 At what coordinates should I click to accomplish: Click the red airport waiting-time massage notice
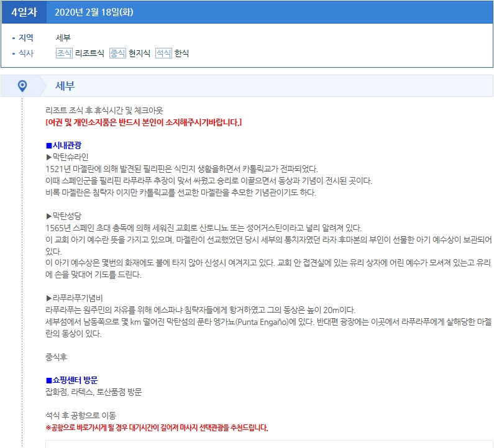[157, 427]
